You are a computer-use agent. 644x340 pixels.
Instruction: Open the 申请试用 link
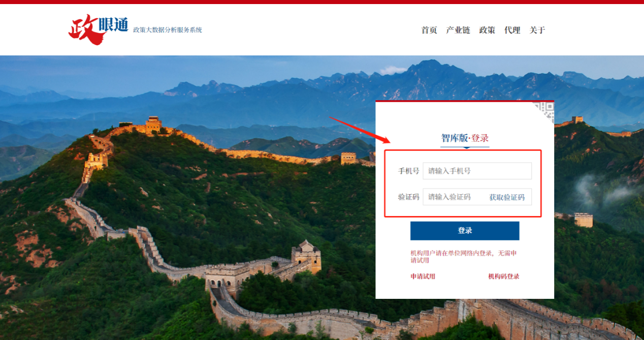pyautogui.click(x=423, y=276)
